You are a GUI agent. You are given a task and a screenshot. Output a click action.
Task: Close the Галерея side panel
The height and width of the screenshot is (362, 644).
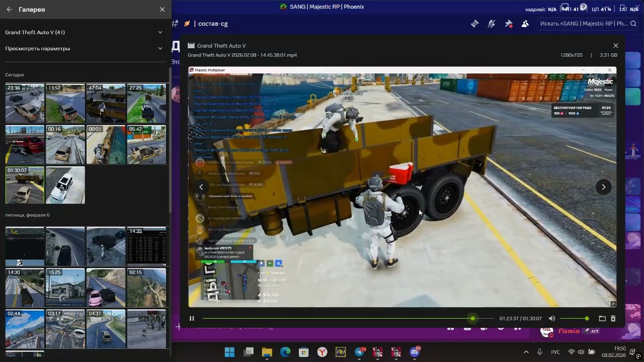[x=162, y=10]
